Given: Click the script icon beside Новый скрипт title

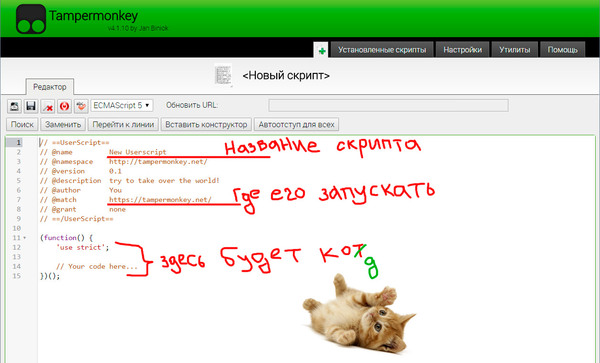Looking at the screenshot, I should coord(223,75).
